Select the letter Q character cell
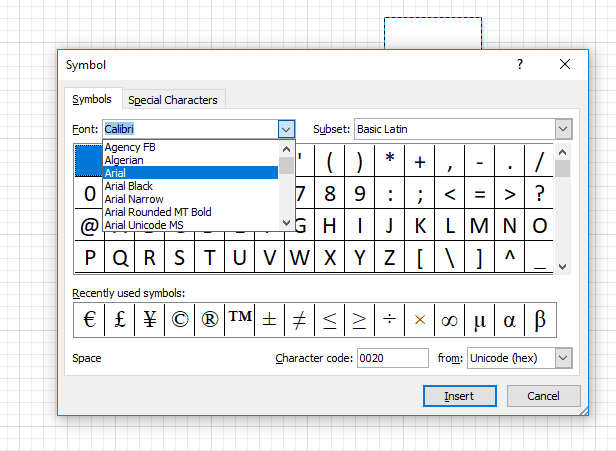616x451 pixels. click(120, 257)
